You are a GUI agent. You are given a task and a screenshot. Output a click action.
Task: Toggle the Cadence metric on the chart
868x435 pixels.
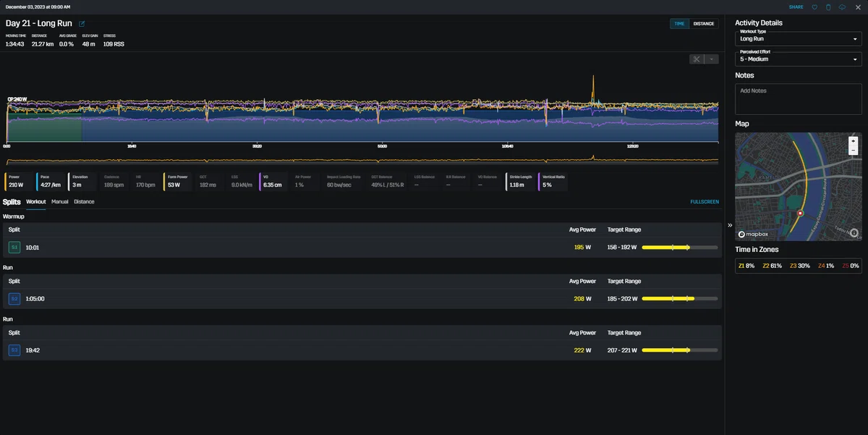click(113, 181)
